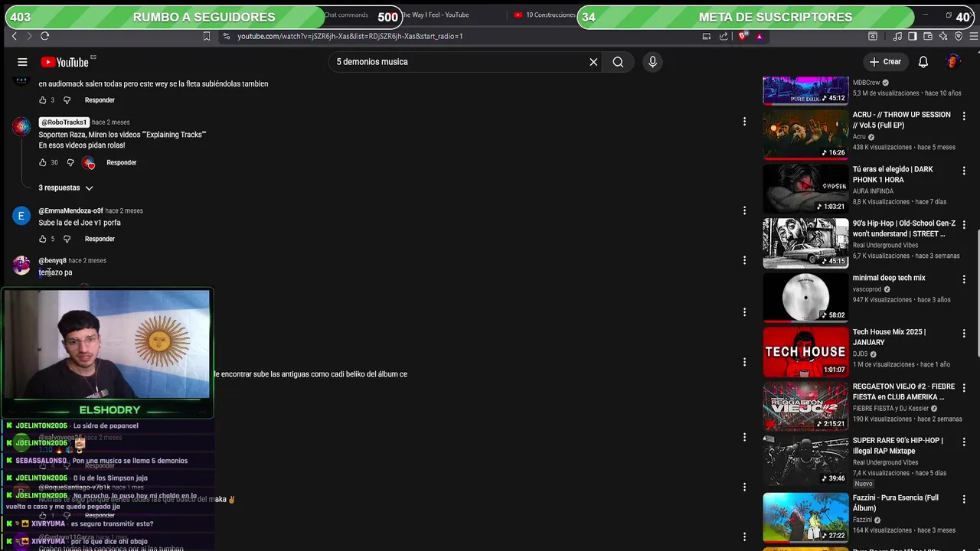The width and height of the screenshot is (980, 551).
Task: Reload the page with the refresh icon
Action: click(44, 36)
